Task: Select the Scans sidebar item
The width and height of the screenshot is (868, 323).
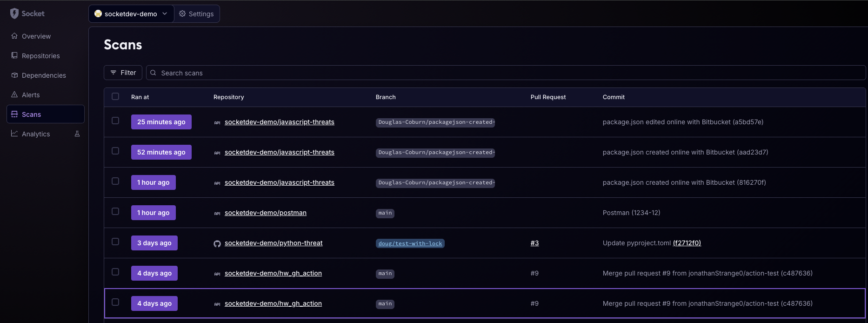Action: pyautogui.click(x=46, y=114)
